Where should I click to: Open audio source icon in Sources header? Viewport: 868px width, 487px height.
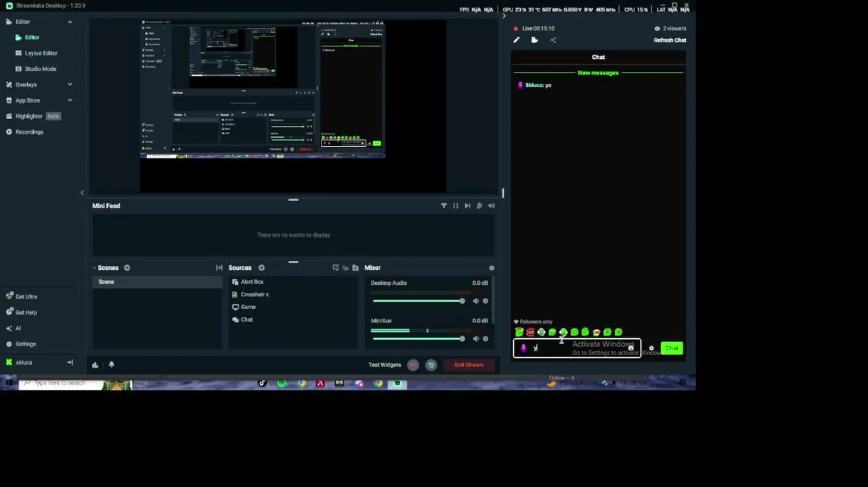(x=345, y=268)
